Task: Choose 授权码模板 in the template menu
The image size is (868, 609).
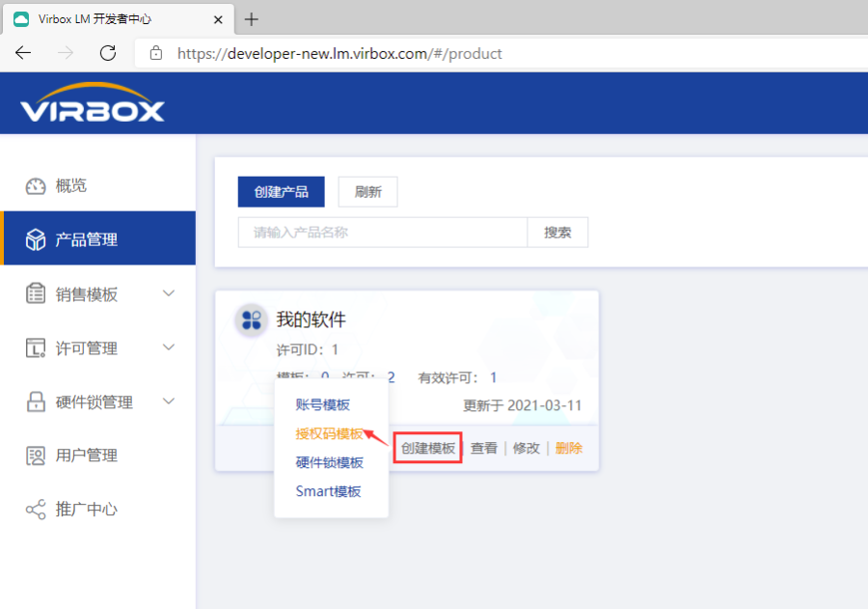Action: pyautogui.click(x=329, y=433)
